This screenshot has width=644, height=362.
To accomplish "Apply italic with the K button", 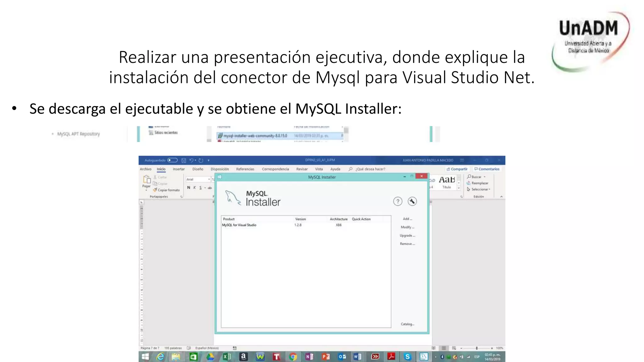I will [x=194, y=188].
